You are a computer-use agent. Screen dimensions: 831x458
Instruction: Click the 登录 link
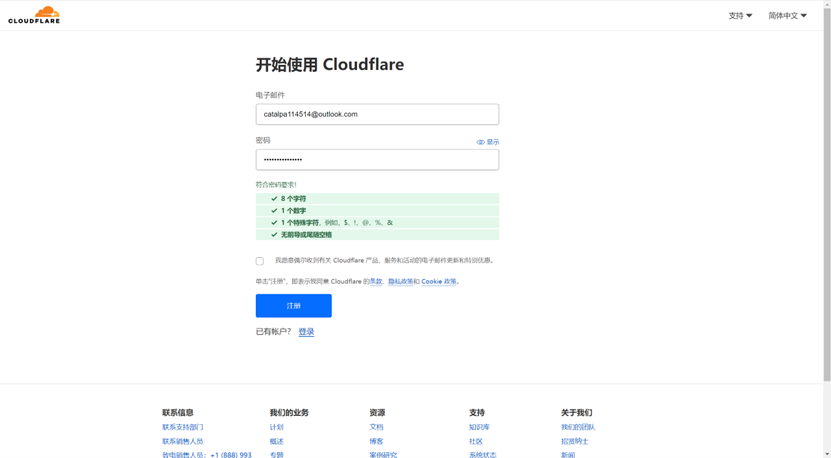click(x=306, y=332)
